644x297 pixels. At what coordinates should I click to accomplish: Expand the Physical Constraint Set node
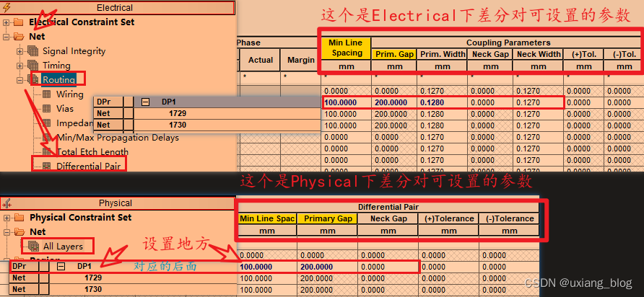[6, 218]
